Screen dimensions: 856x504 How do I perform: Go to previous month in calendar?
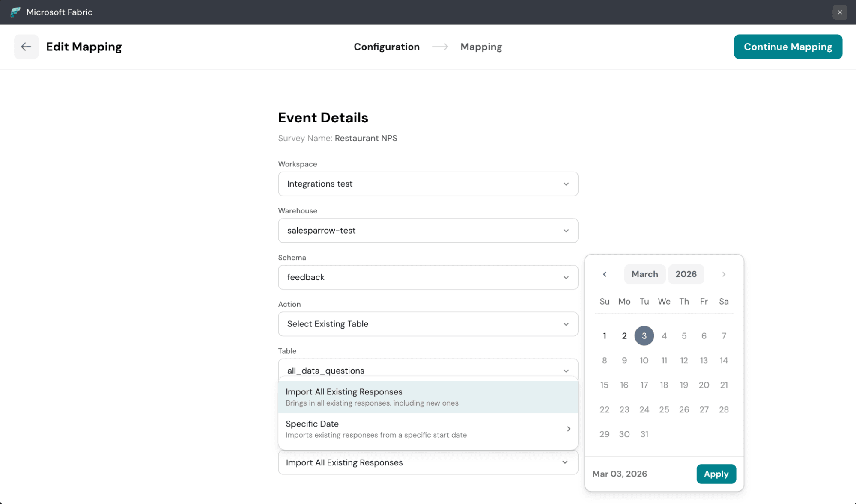click(x=605, y=274)
